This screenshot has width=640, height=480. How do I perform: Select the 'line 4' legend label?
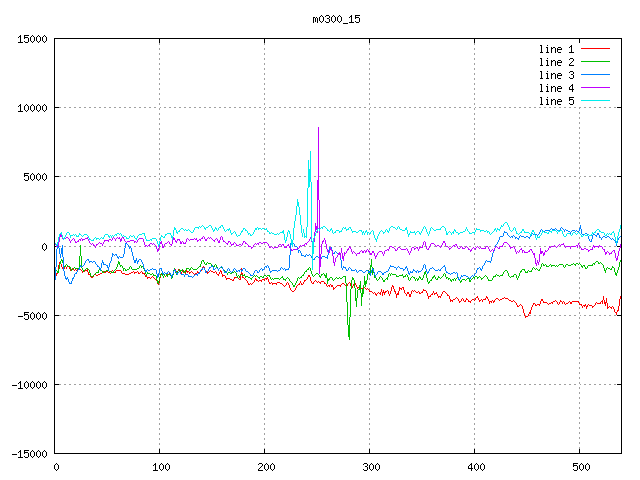coord(556,88)
